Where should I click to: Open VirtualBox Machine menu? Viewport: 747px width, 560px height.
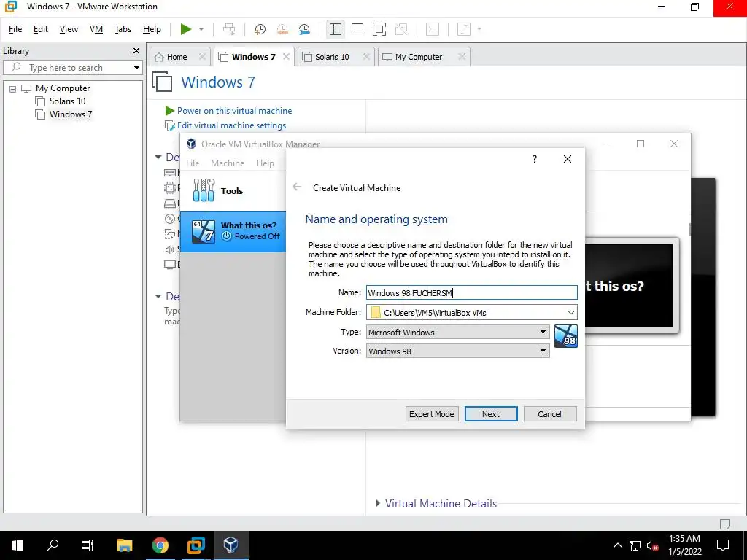(228, 163)
